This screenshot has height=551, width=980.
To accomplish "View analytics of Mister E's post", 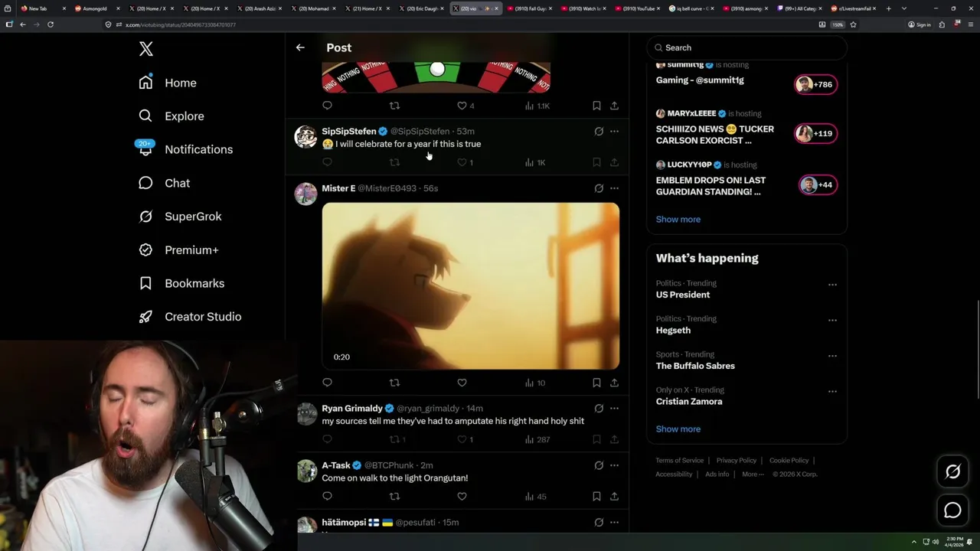I will point(535,383).
